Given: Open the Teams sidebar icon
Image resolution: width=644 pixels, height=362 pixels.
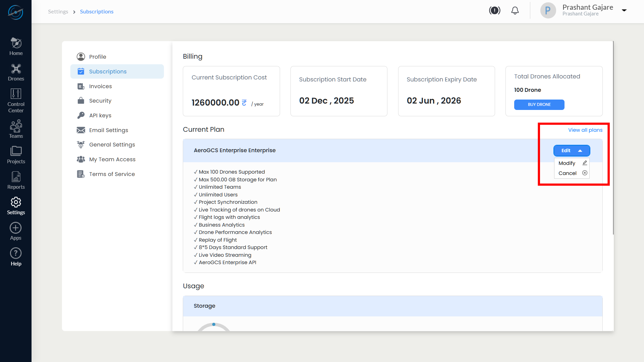Looking at the screenshot, I should pyautogui.click(x=16, y=129).
